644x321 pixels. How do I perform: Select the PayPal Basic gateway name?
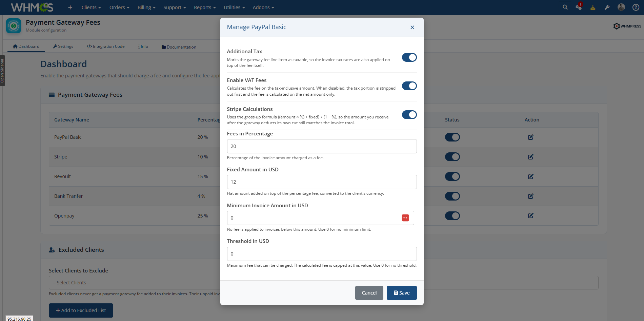pyautogui.click(x=68, y=137)
